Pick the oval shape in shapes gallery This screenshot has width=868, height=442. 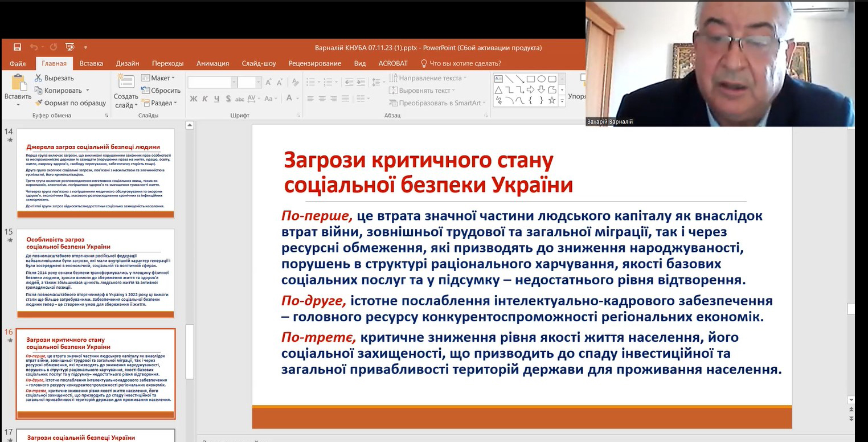[541, 79]
